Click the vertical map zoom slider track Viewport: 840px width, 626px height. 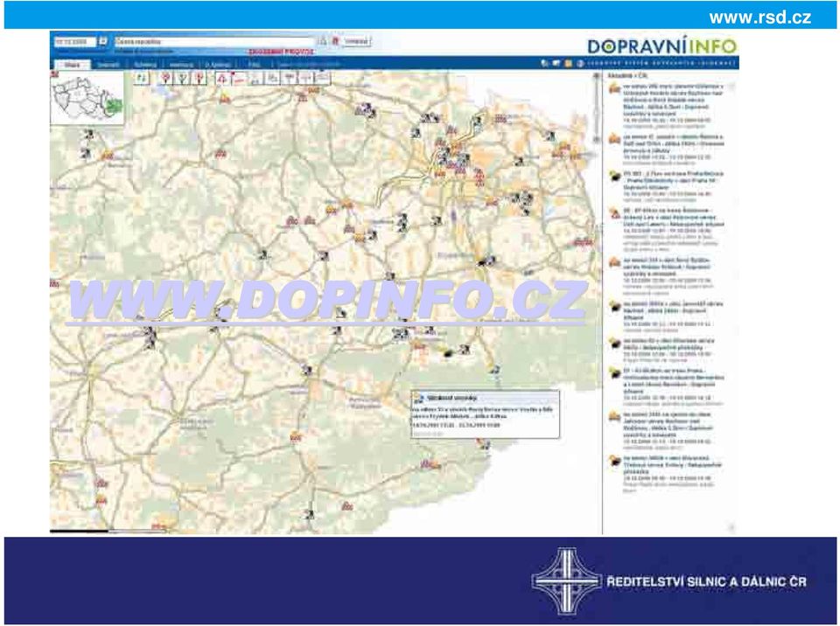click(x=597, y=108)
